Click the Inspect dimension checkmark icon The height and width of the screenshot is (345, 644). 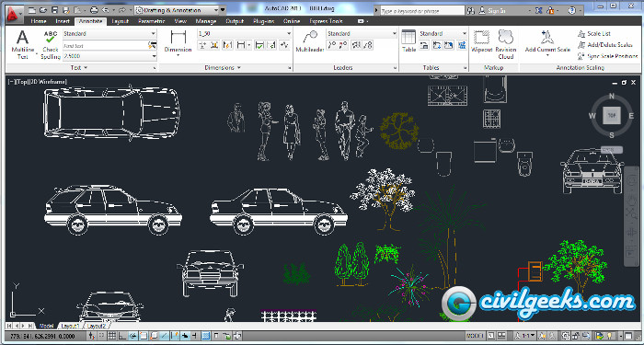click(x=259, y=45)
